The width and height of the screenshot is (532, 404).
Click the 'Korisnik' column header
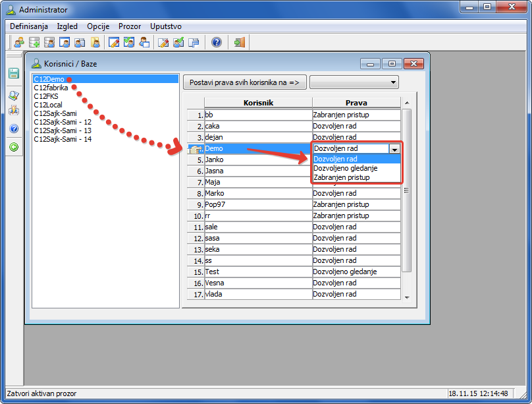tap(258, 103)
